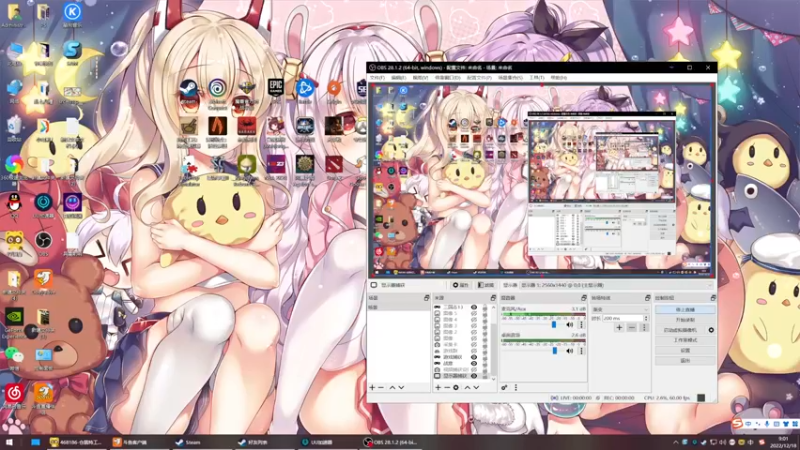This screenshot has height=450, width=800.
Task: Toggle the lock on the 显示器捕获 source
Action: point(485,376)
